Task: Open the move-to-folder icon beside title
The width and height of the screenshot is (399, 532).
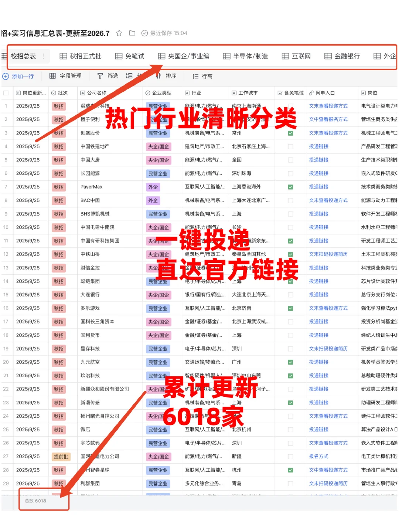Action: coord(132,33)
